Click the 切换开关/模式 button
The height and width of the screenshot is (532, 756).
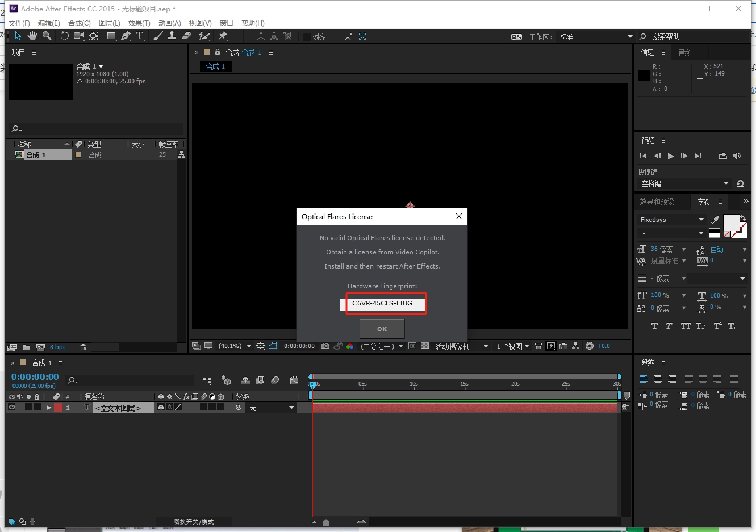(194, 522)
